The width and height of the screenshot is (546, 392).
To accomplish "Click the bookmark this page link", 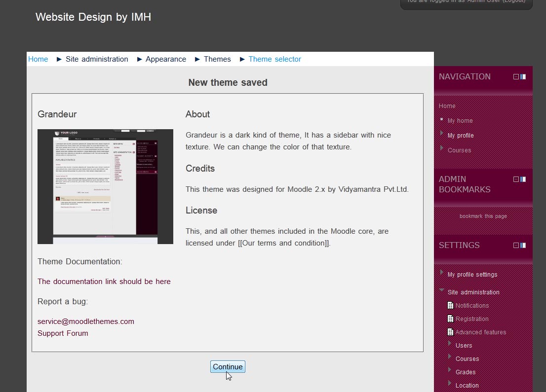I will pos(483,216).
